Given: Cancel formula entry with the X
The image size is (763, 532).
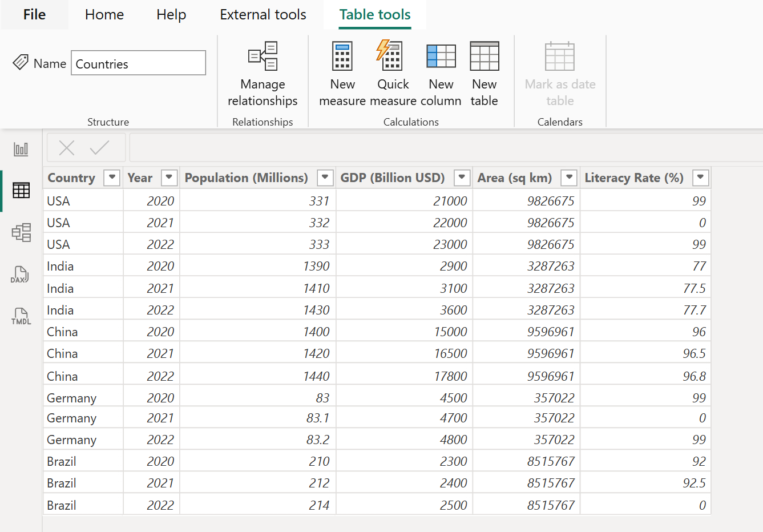Looking at the screenshot, I should tap(66, 147).
